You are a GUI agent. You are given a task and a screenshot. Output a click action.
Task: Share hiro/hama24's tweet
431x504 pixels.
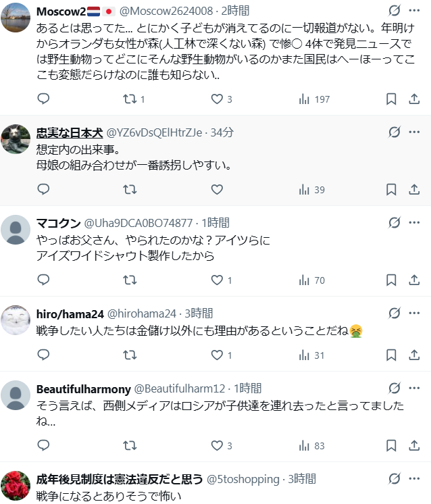[x=414, y=355]
